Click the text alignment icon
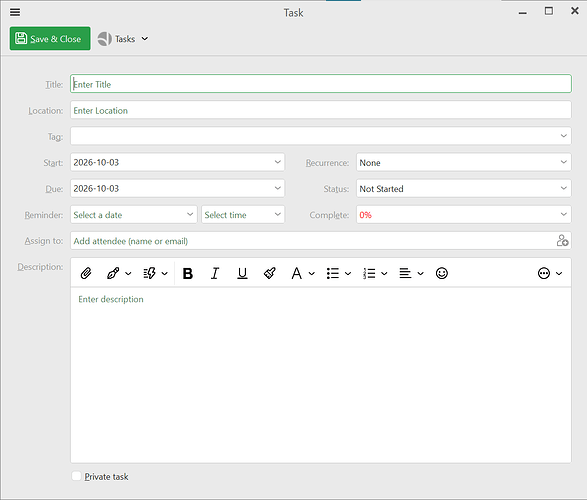The height and width of the screenshot is (500, 587). coord(405,273)
